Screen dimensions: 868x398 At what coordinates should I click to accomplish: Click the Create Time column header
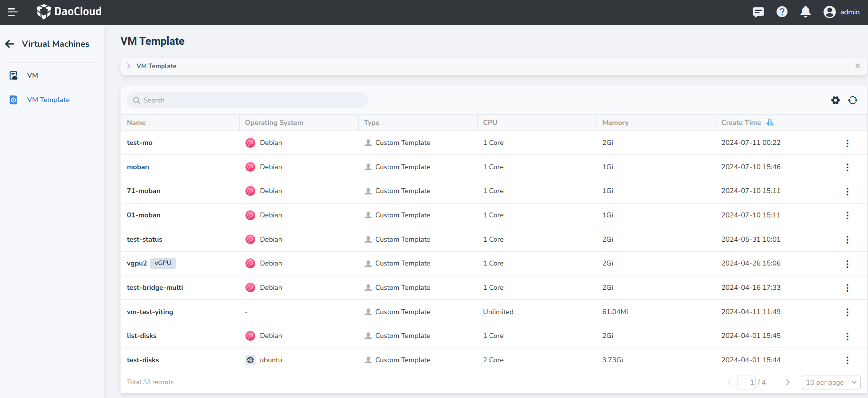(741, 122)
